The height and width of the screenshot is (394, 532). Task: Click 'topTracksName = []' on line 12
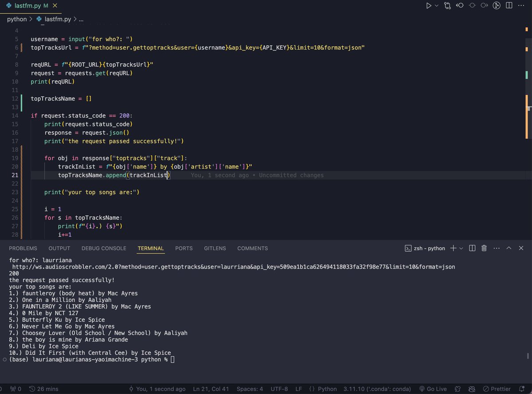tap(61, 98)
